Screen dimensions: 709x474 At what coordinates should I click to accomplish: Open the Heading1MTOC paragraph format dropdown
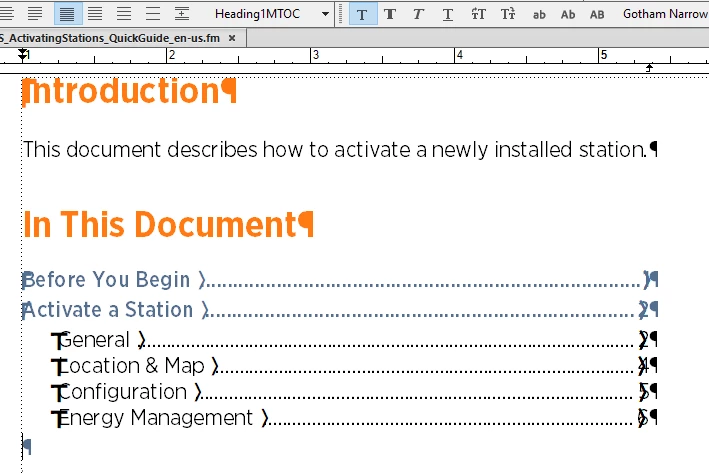click(325, 14)
